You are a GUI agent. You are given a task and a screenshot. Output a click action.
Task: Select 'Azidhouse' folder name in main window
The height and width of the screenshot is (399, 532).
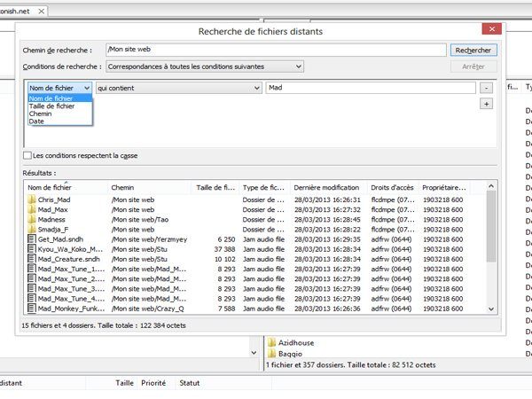tap(296, 342)
